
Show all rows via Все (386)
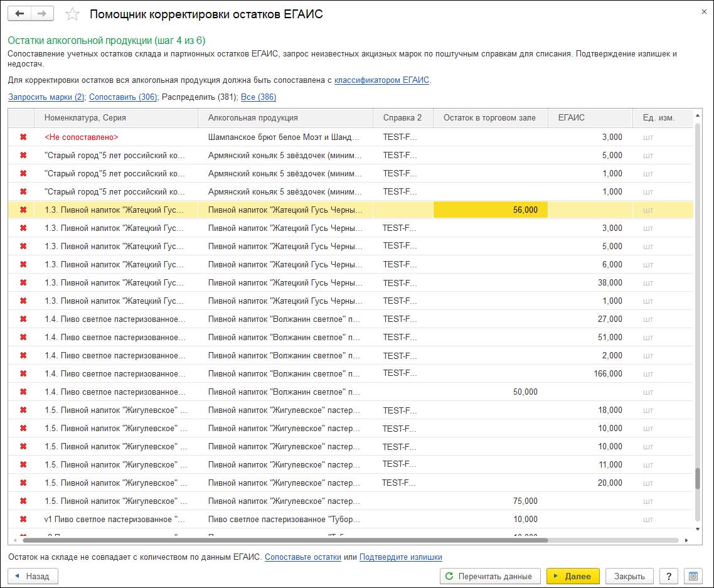(258, 97)
